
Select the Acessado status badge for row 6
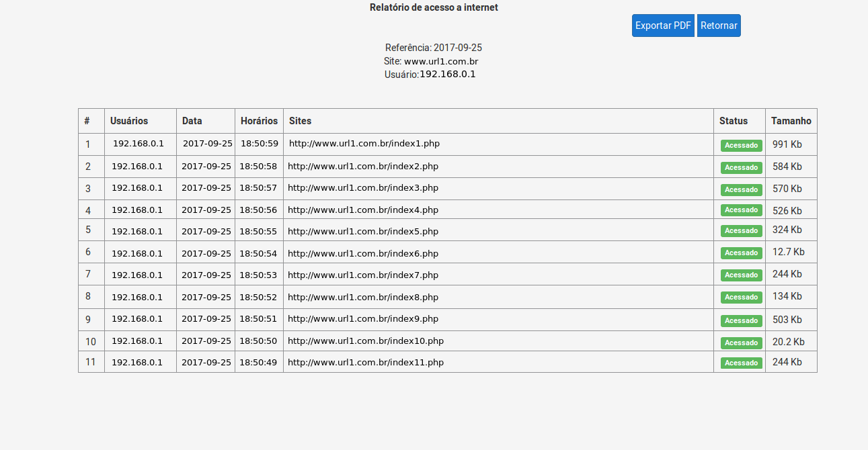tap(741, 253)
